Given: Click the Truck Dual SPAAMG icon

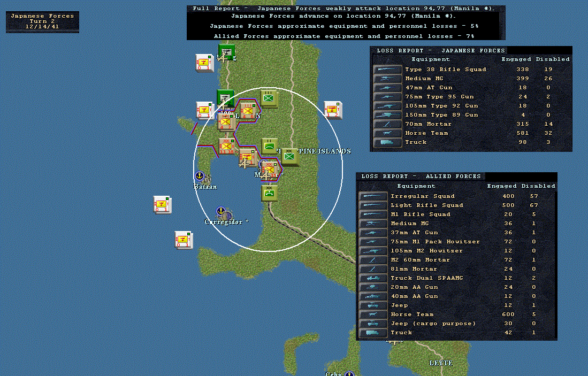Looking at the screenshot, I should pyautogui.click(x=373, y=278).
